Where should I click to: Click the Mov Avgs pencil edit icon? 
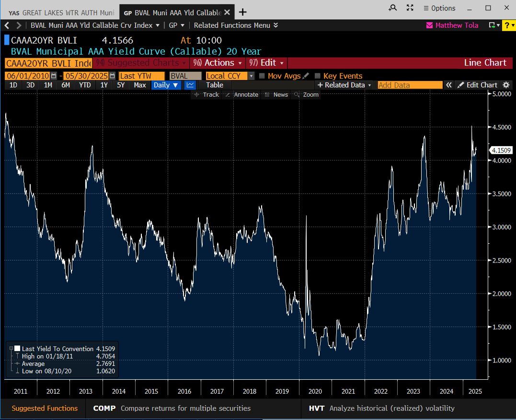pos(306,76)
